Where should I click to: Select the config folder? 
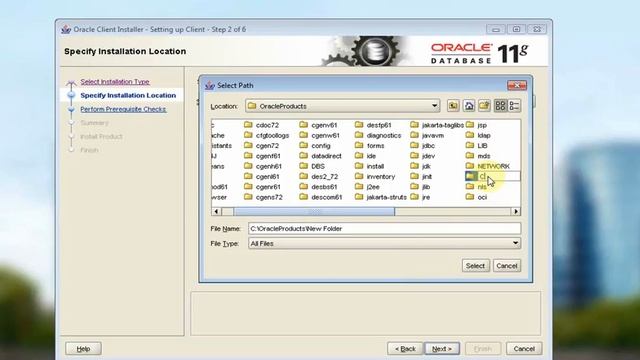[315, 146]
